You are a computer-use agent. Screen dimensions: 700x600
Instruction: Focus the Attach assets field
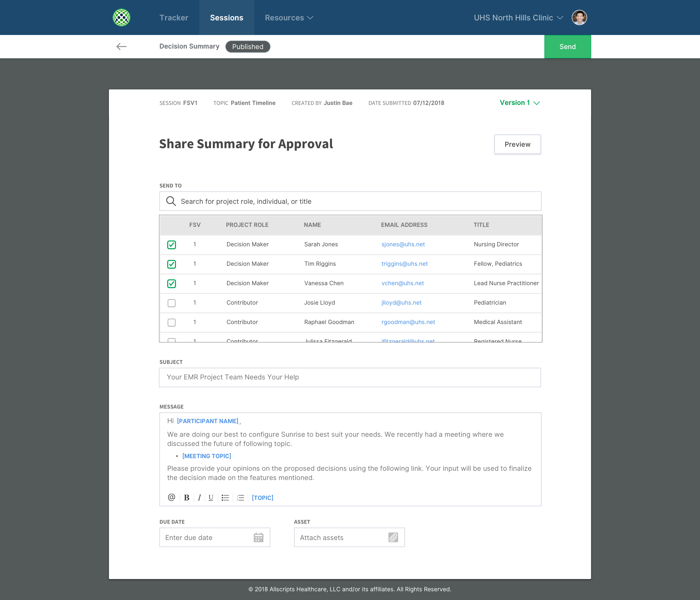[x=349, y=538]
